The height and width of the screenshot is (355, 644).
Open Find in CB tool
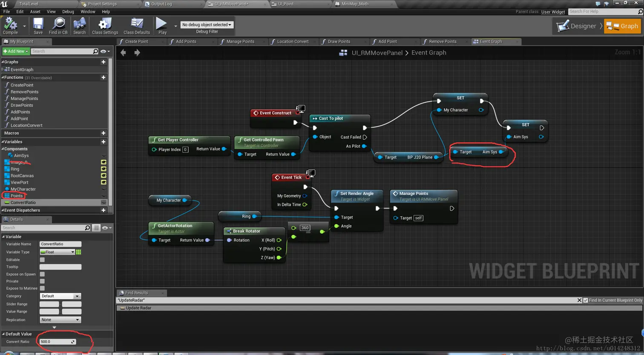pos(58,24)
